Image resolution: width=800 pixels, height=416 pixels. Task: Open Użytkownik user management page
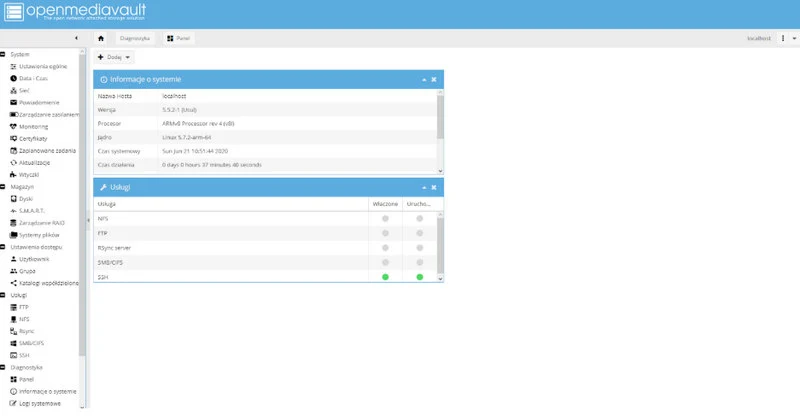pos(33,259)
